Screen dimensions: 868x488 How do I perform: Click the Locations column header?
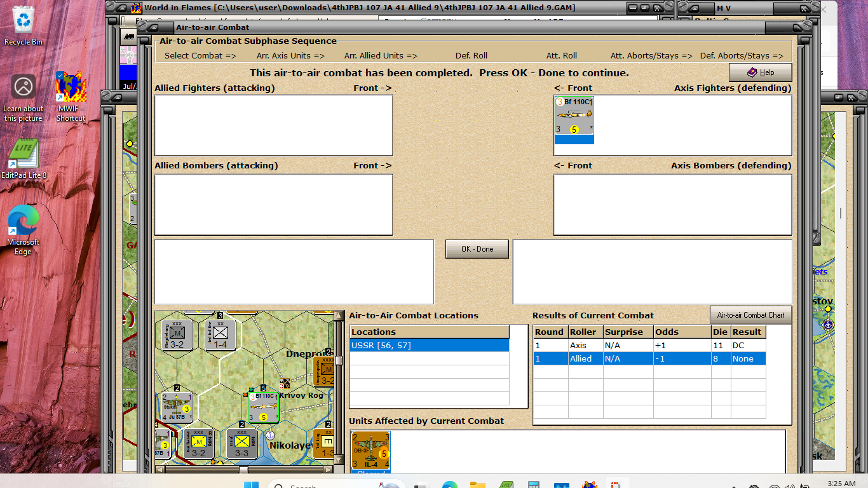pyautogui.click(x=430, y=332)
